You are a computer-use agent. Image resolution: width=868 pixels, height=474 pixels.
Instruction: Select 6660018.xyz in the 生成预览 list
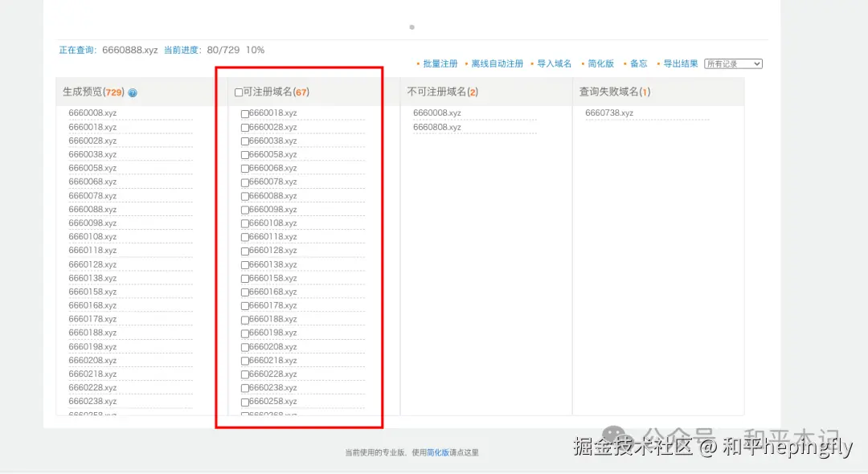92,127
